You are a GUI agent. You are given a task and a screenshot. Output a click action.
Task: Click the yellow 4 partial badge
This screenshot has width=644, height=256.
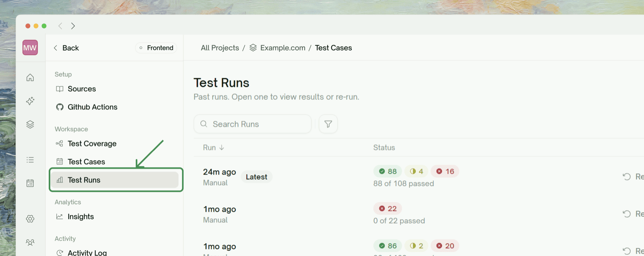tap(416, 171)
